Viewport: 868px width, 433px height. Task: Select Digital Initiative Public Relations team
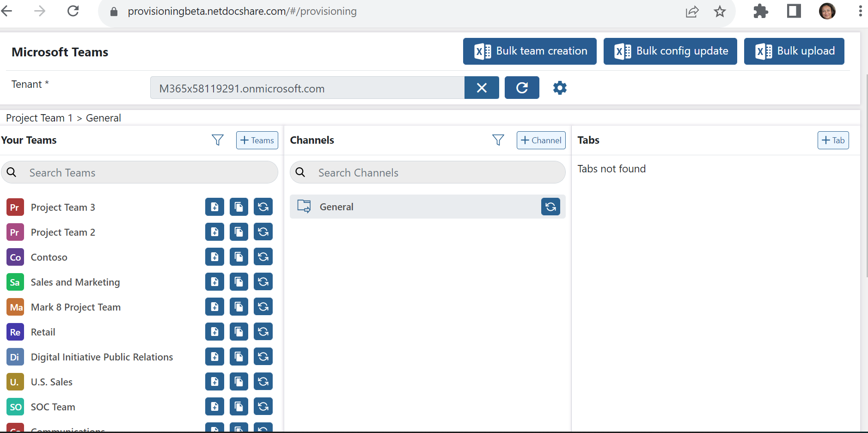pyautogui.click(x=102, y=357)
